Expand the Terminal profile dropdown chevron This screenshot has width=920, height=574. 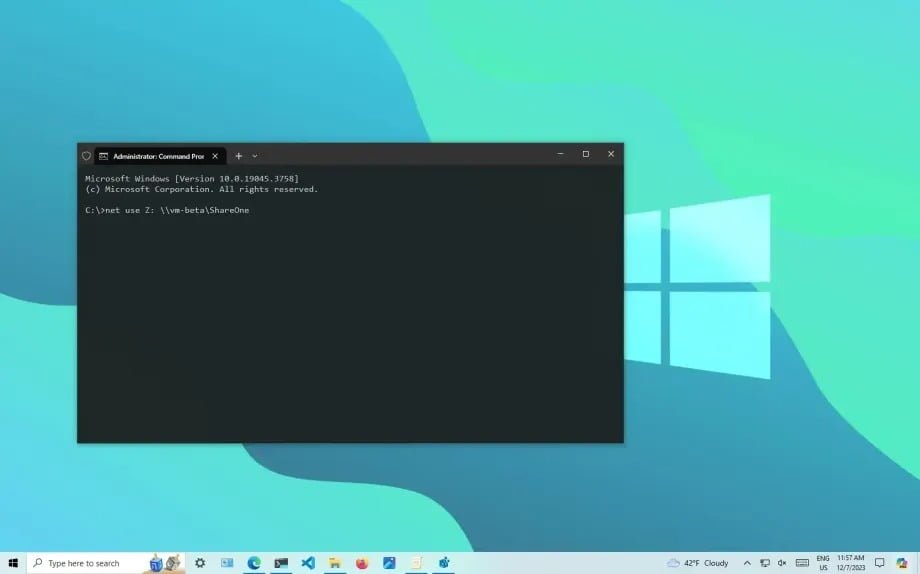click(255, 156)
